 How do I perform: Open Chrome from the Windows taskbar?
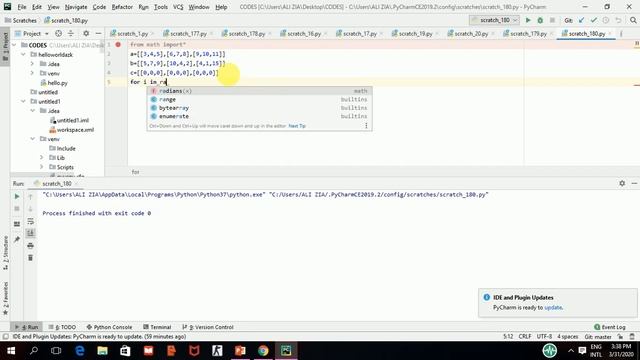263,351
